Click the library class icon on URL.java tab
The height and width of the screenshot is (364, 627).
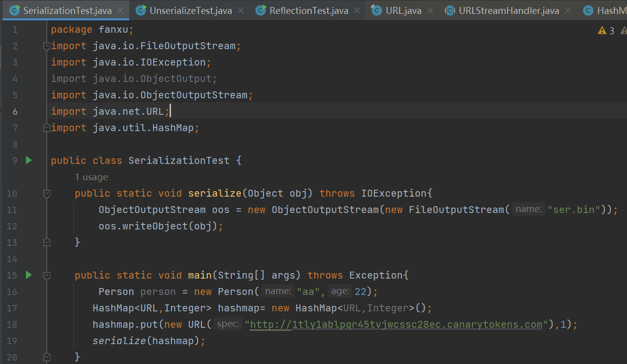[x=376, y=10]
